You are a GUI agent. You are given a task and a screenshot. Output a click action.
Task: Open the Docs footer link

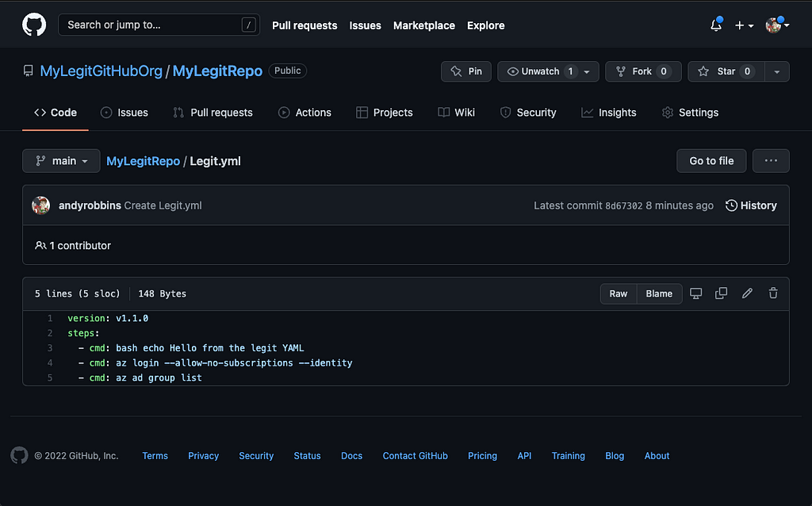click(351, 456)
